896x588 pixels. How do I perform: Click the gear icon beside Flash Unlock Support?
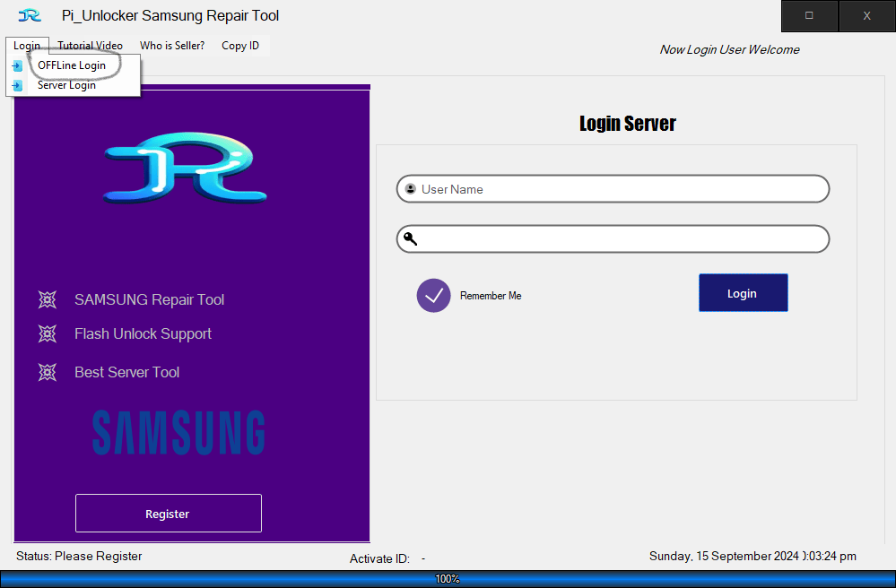coord(48,333)
